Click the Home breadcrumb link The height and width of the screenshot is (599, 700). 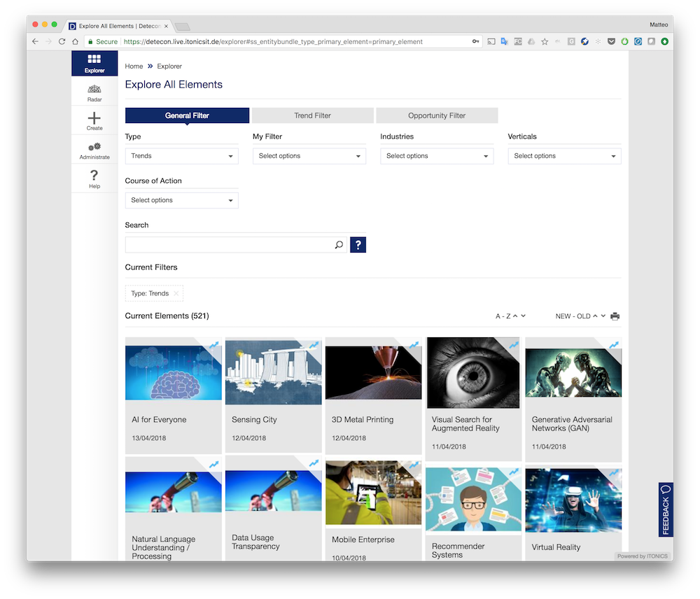pyautogui.click(x=134, y=66)
